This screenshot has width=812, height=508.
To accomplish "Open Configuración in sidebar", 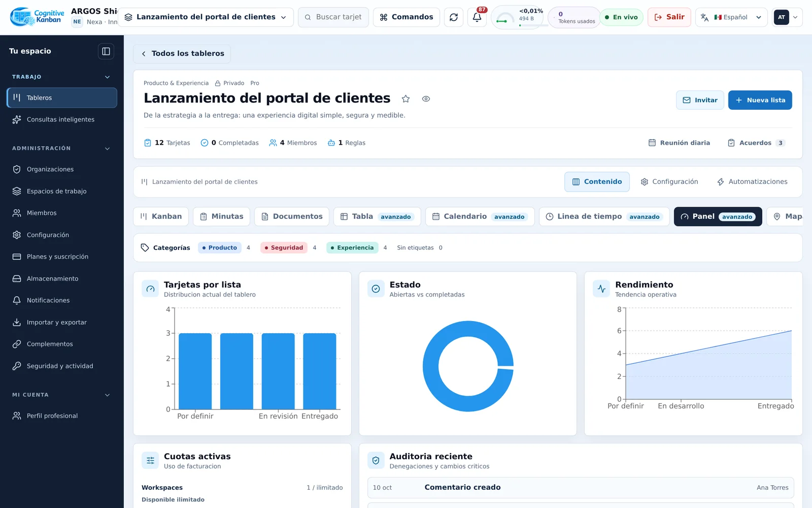I will [62, 235].
